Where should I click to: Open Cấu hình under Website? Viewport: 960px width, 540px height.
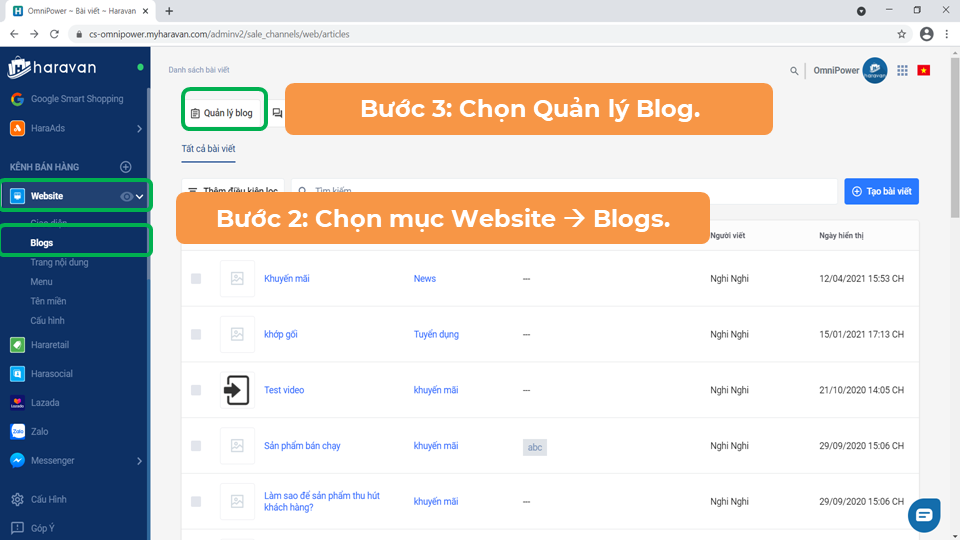[x=47, y=320]
